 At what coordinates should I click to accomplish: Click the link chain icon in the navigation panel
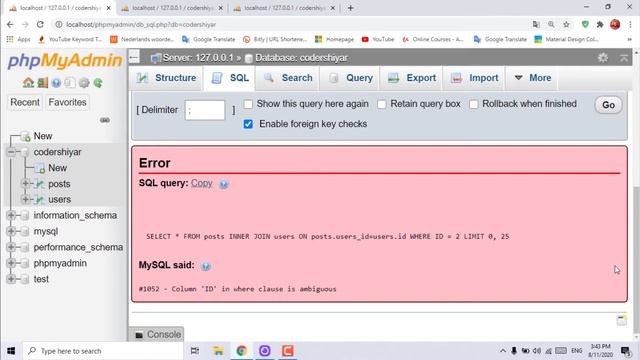pyautogui.click(x=105, y=120)
